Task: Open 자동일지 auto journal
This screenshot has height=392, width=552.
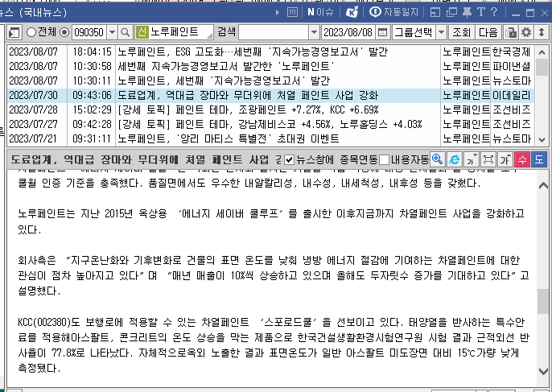Action: pyautogui.click(x=393, y=13)
